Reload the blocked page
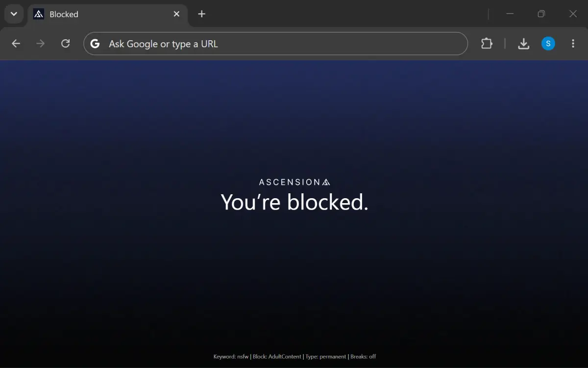Screen dimensions: 588x368 (65, 44)
